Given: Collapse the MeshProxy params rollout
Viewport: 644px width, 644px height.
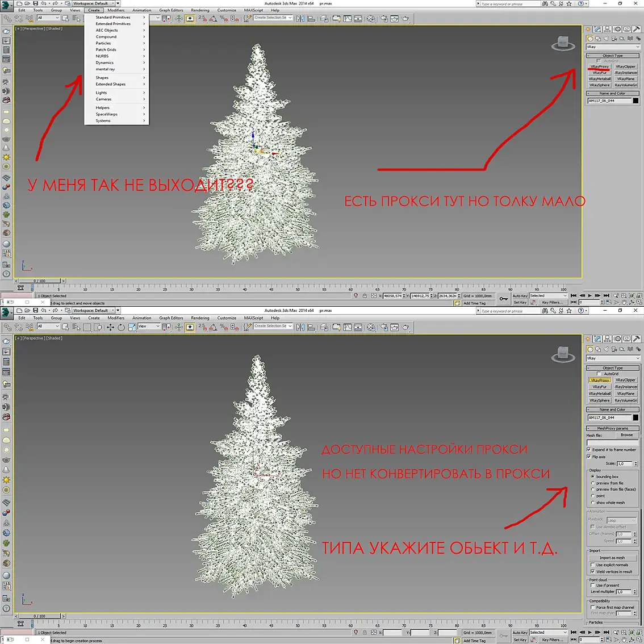Looking at the screenshot, I should 613,428.
